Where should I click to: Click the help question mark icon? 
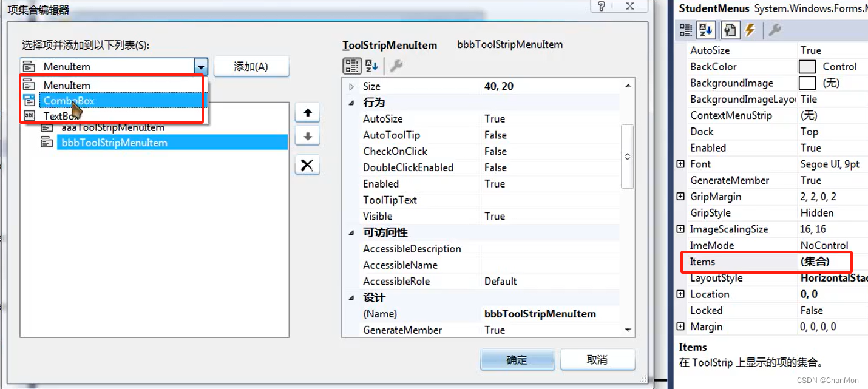[x=601, y=7]
